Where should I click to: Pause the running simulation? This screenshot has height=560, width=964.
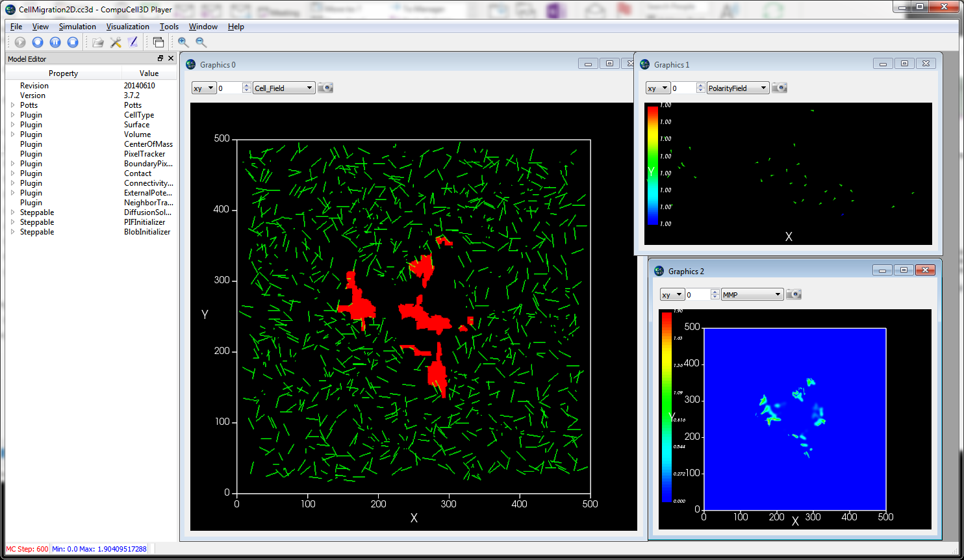tap(55, 42)
